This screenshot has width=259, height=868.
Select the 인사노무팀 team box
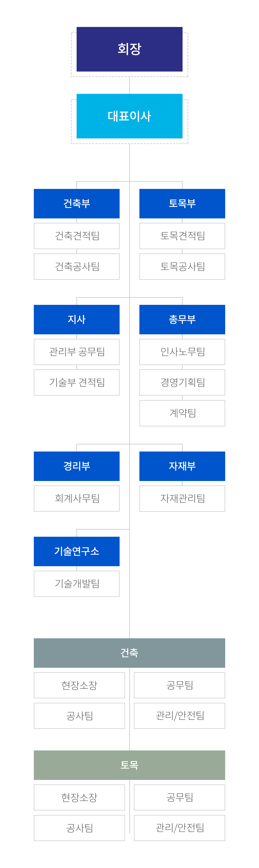(182, 352)
